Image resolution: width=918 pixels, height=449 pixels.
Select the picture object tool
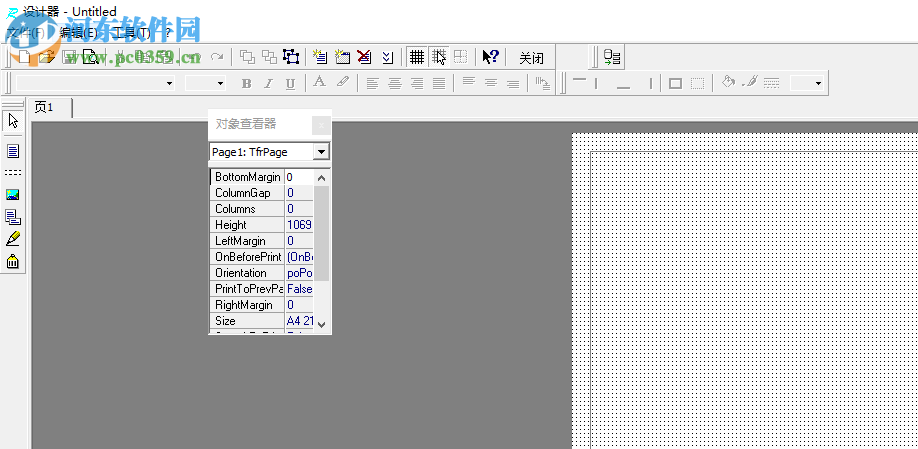(x=13, y=195)
